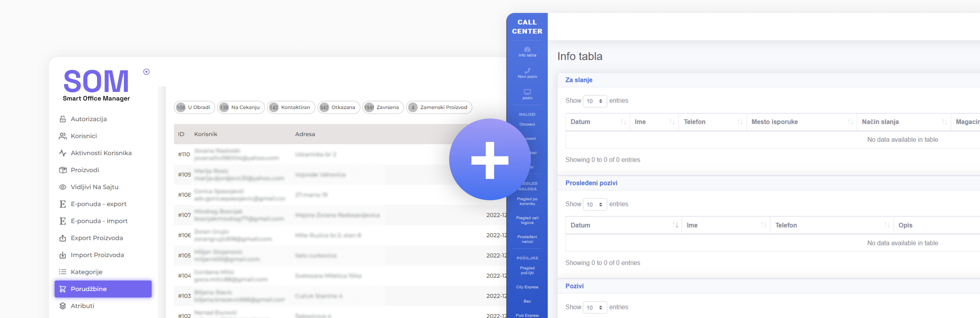This screenshot has width=980, height=318.
Task: Sort Za slanje table by Datum arrows
Action: point(623,122)
